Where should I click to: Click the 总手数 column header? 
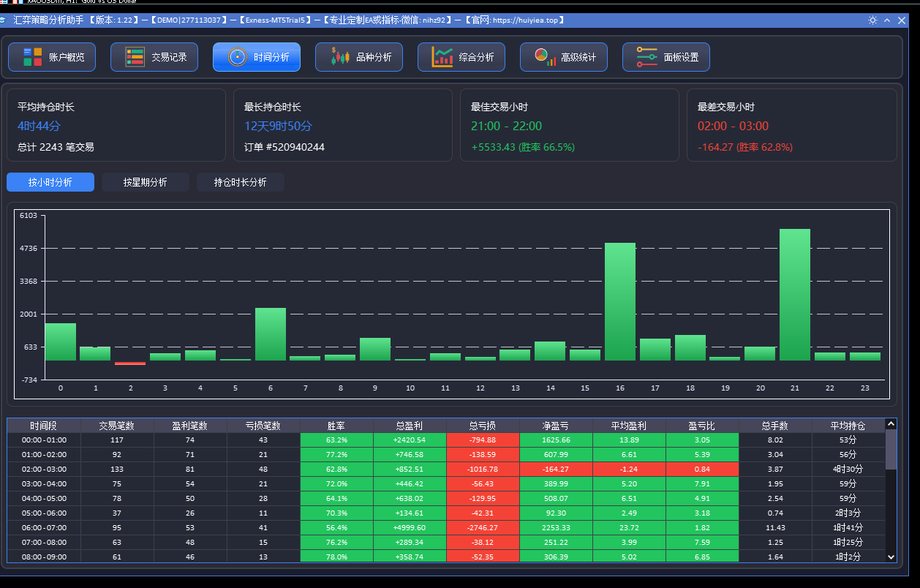coord(775,426)
